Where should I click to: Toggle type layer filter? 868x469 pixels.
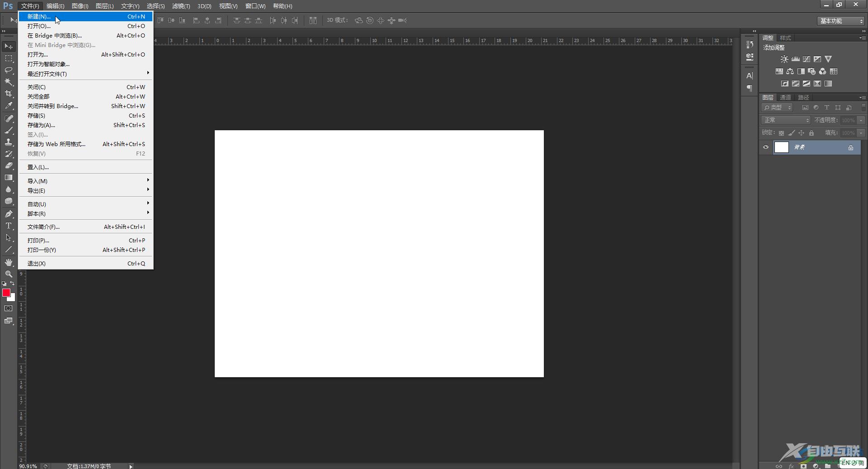827,108
